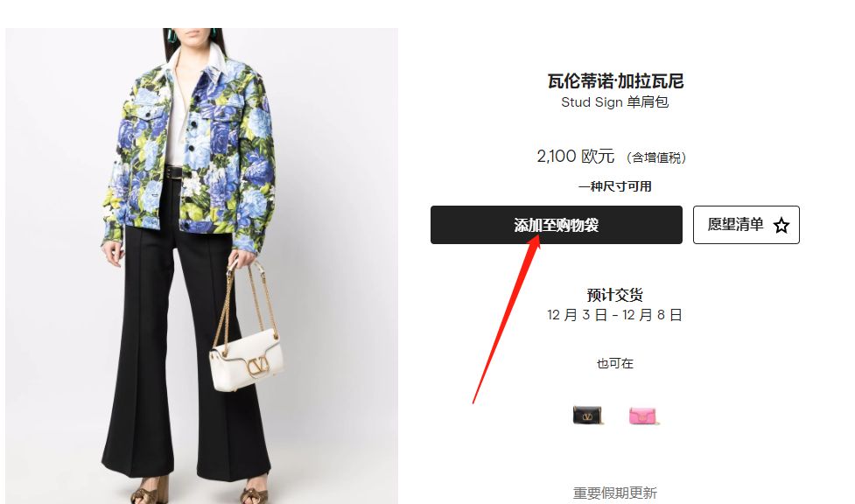Tap the star icon in the wishlist button
The height and width of the screenshot is (504, 855).
click(x=781, y=225)
